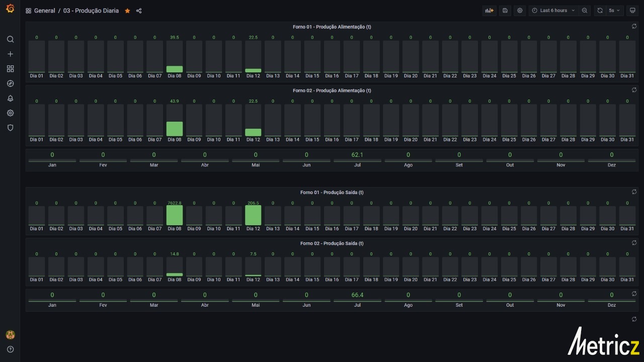Click the Add panel toolbar button
The height and width of the screenshot is (362, 644).
[489, 11]
